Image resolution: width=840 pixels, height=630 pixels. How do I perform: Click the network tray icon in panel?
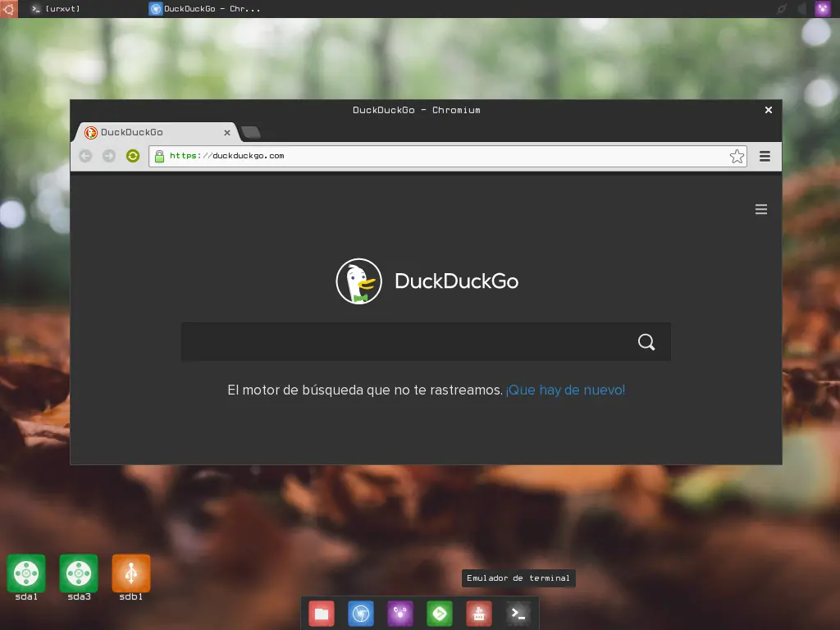(782, 8)
